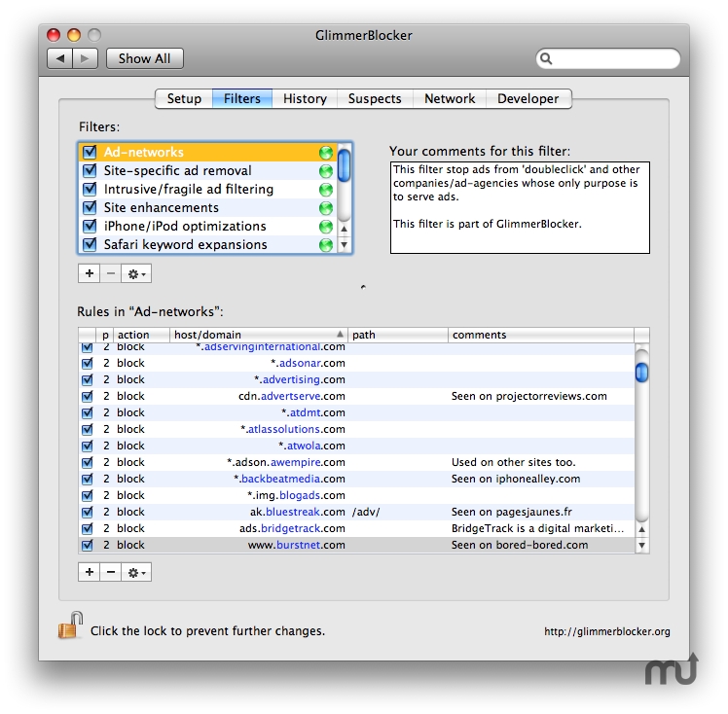
Task: Click the lock icon to prevent changes
Action: click(x=70, y=625)
